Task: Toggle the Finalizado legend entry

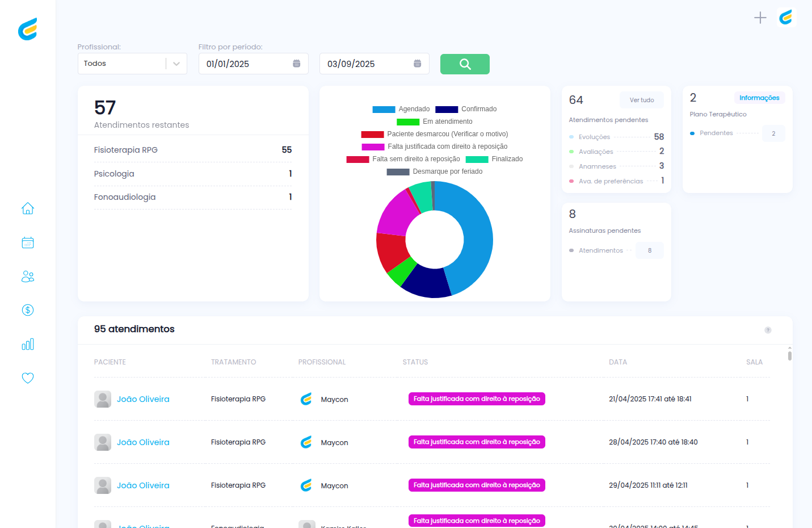Action: [507, 159]
